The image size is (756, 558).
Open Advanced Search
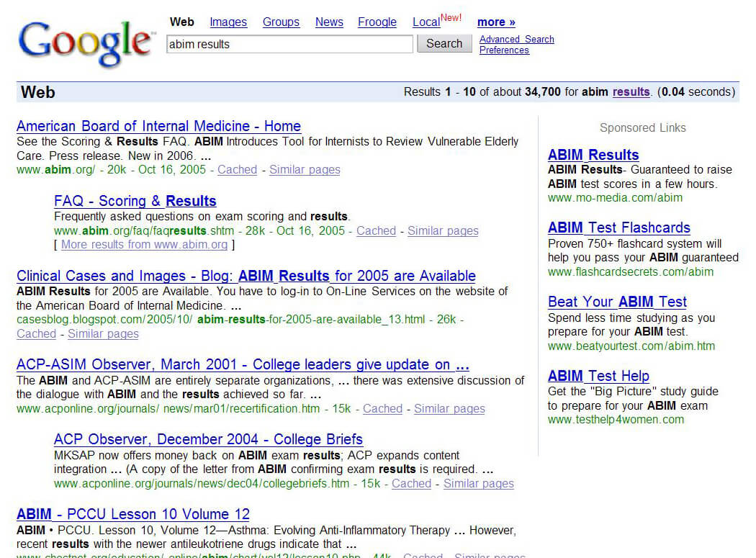coord(516,39)
